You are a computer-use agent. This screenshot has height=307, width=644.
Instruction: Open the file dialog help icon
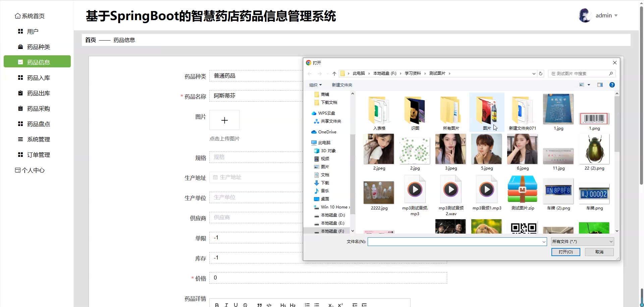click(612, 85)
